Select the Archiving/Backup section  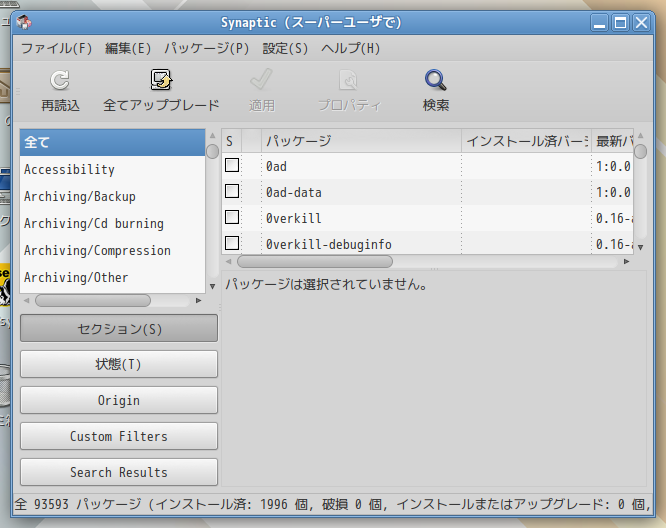point(113,197)
